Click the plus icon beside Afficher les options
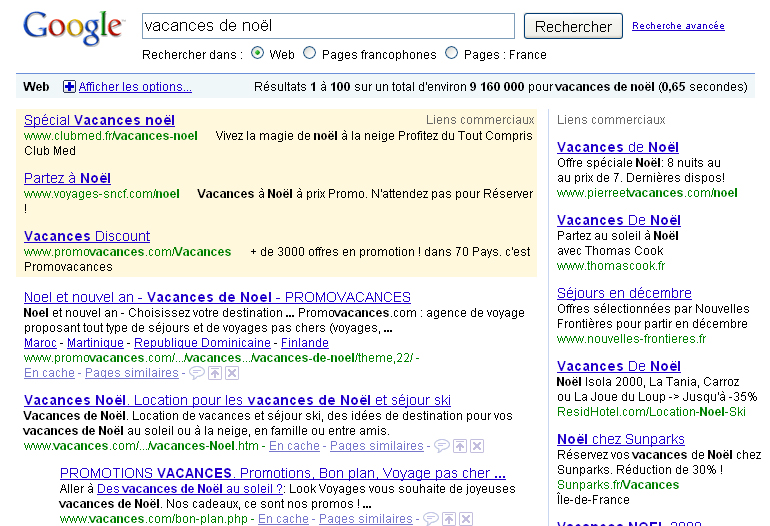770x526 pixels. pyautogui.click(x=69, y=87)
